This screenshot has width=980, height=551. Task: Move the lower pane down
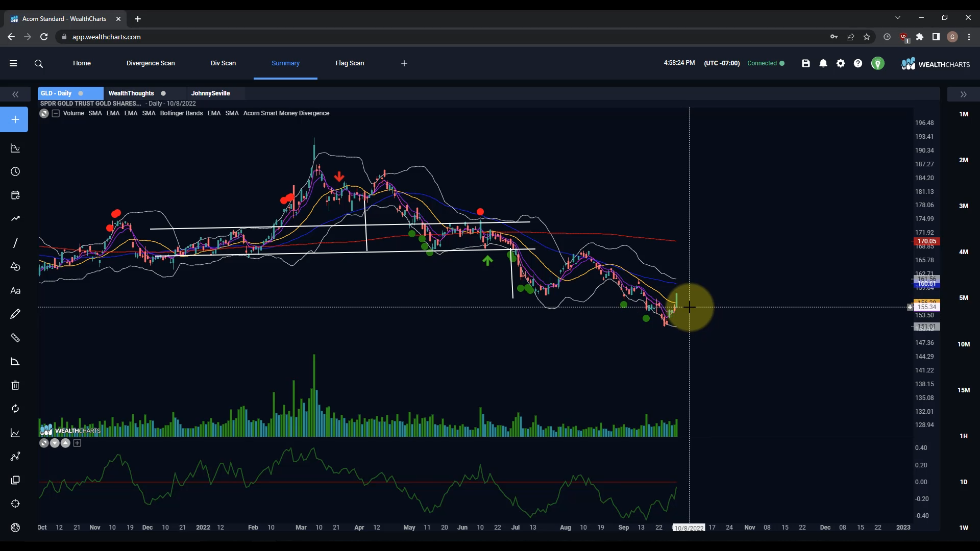point(55,443)
